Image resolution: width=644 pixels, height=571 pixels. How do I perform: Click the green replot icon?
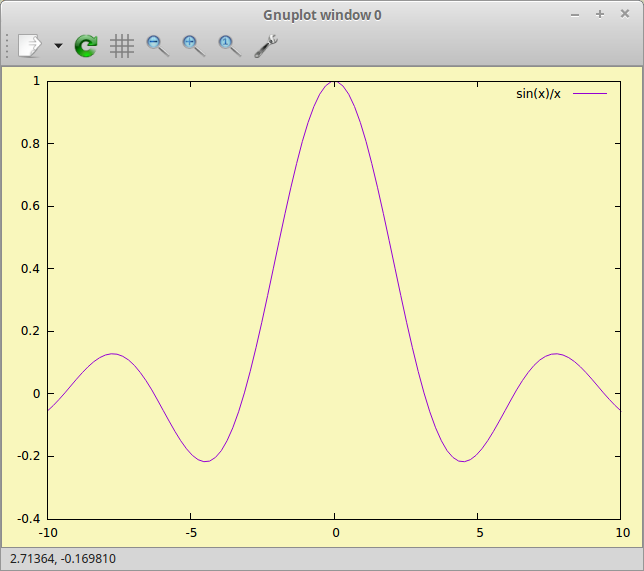[86, 45]
